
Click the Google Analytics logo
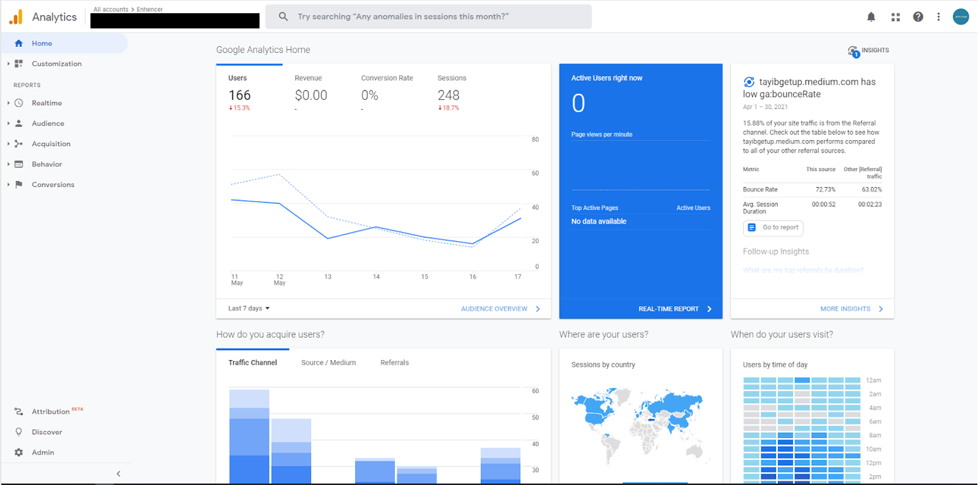16,17
